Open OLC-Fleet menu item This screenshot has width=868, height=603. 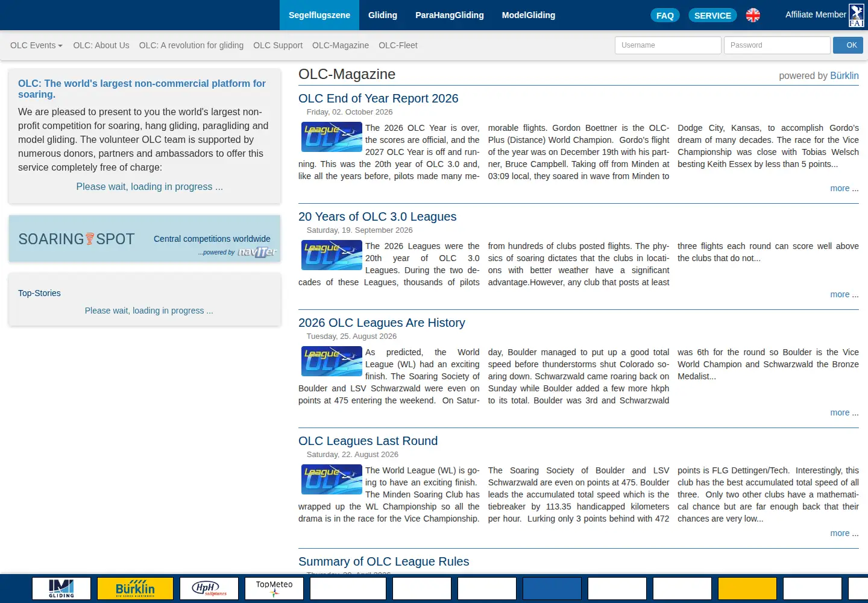398,45
